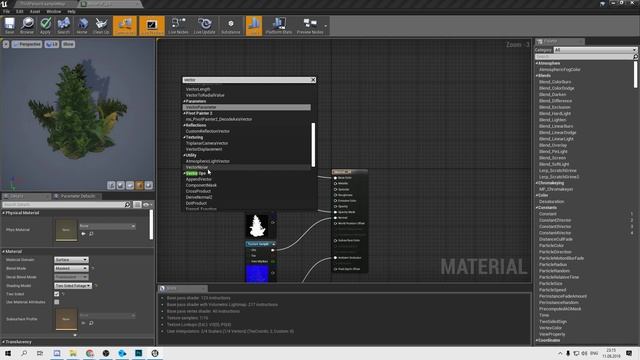
Task: Toggle the Stats toolbar button
Action: 253,25
